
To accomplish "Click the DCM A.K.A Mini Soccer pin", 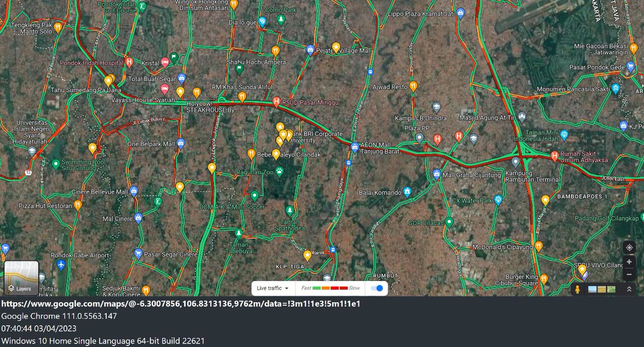I will click(254, 196).
